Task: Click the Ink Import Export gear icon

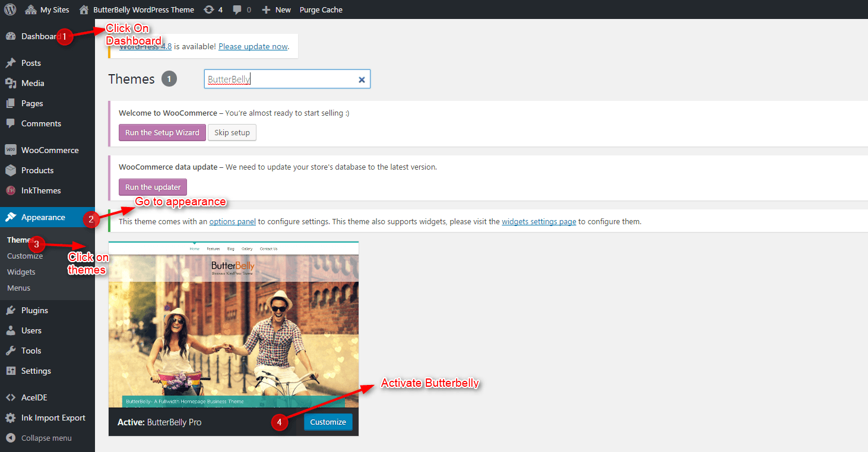Action: tap(11, 418)
